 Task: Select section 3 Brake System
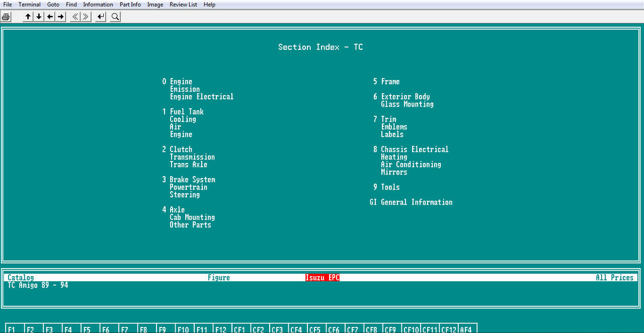click(x=189, y=180)
